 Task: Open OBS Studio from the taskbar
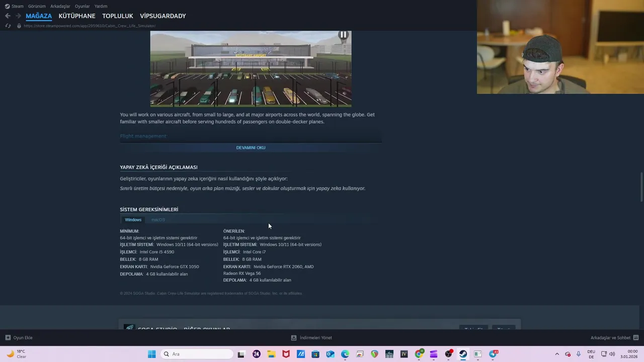tap(448, 354)
